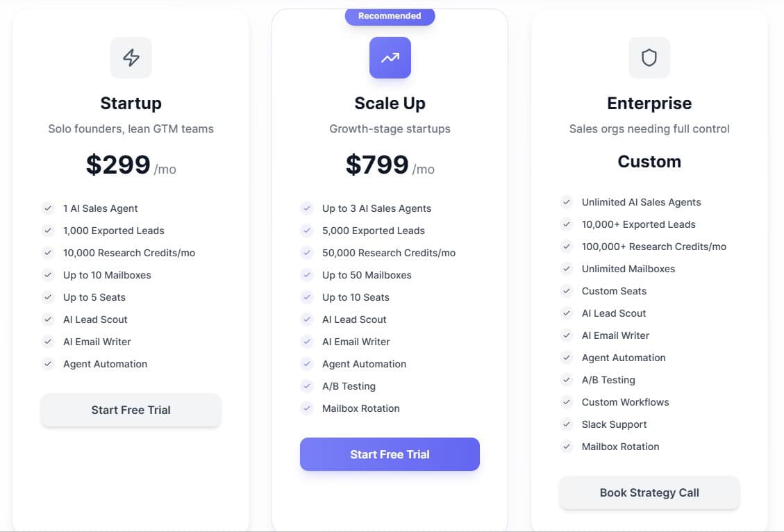
Task: Click the checkmark next to Mailbox Rotation under Enterprise
Action: [x=566, y=447]
